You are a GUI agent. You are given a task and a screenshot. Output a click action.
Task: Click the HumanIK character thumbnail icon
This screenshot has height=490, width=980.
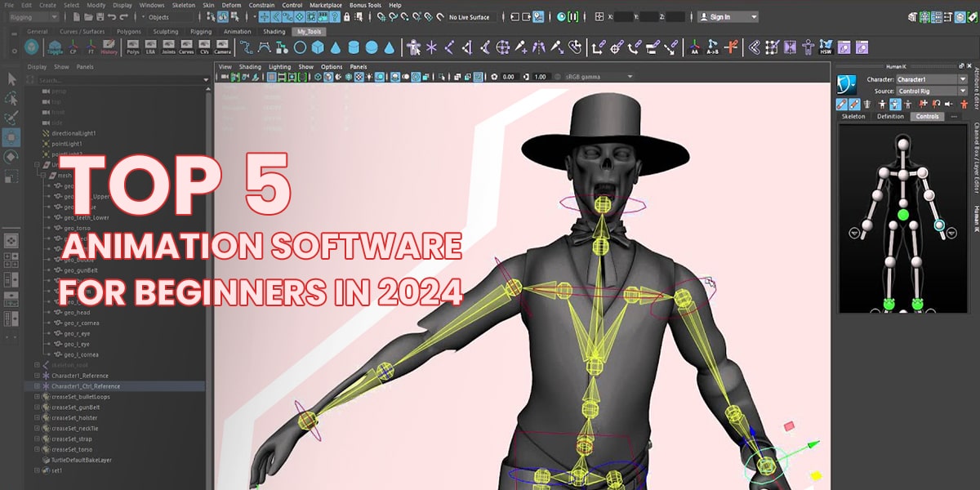845,85
